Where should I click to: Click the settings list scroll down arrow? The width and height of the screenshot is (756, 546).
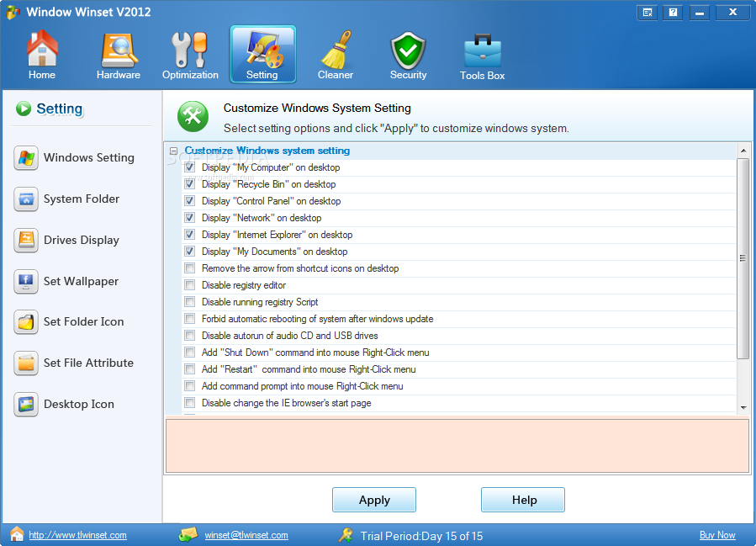tap(743, 407)
